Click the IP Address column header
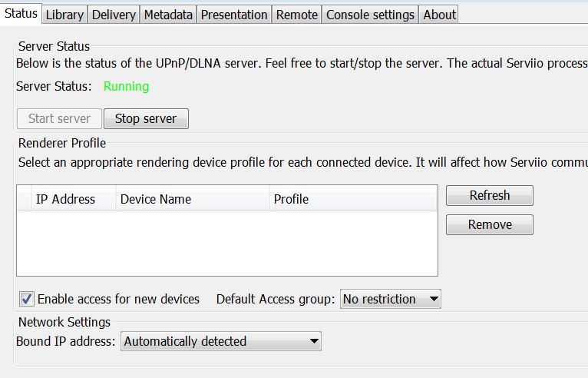 66,199
